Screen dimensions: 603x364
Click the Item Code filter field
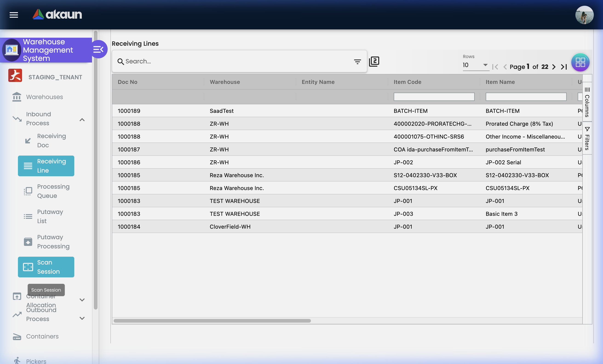[x=434, y=97]
